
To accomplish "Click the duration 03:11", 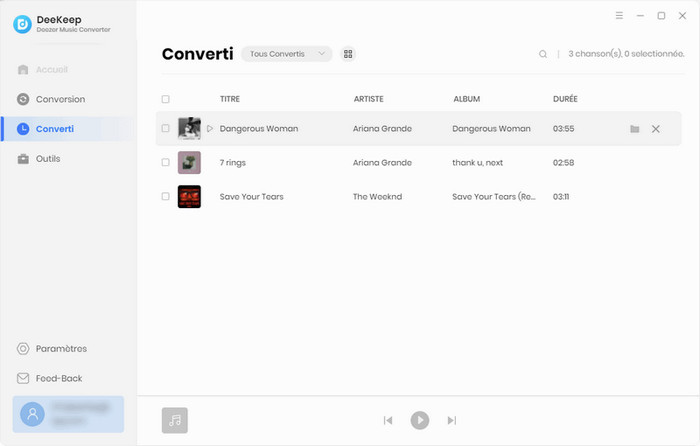I will [x=561, y=196].
